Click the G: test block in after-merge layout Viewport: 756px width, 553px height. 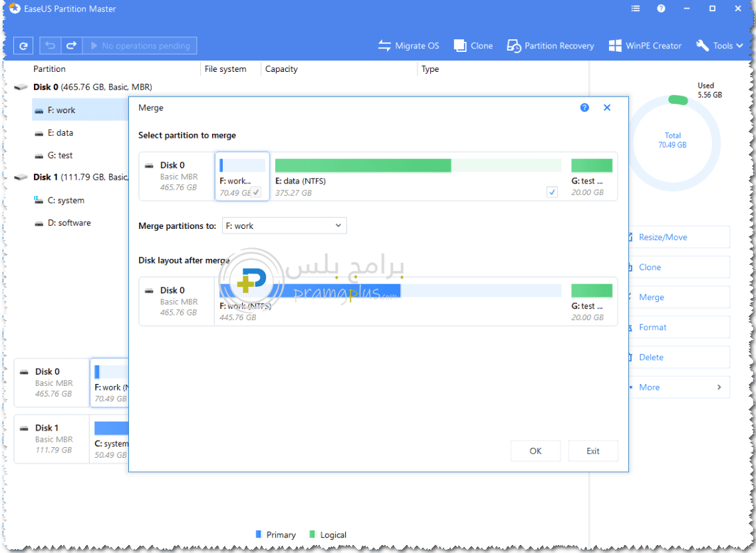point(592,301)
